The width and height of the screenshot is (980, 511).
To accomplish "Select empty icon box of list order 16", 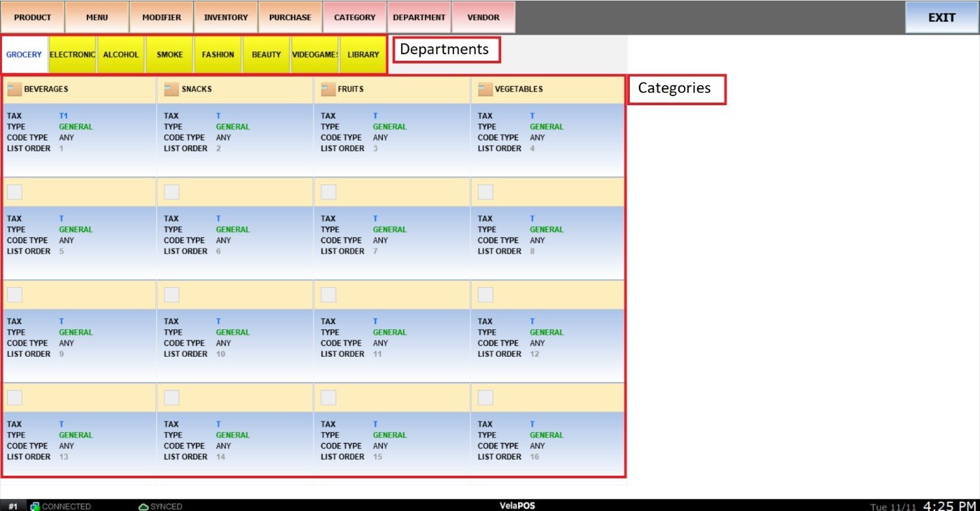I will [x=485, y=397].
